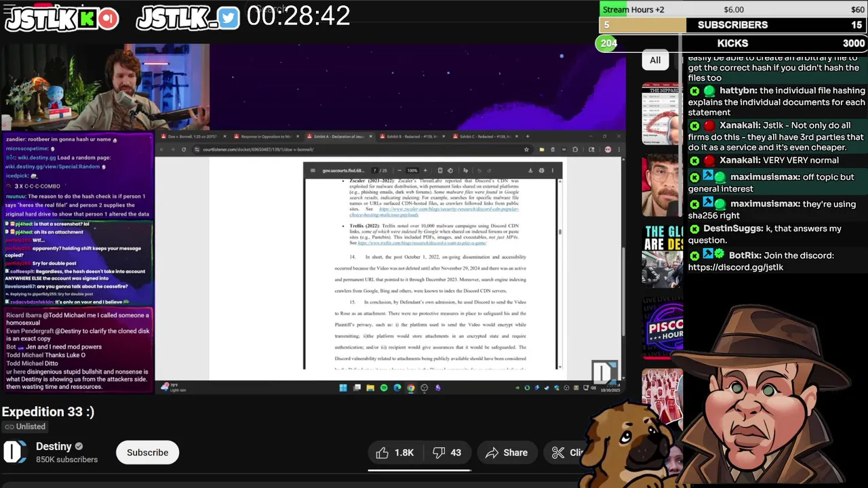This screenshot has width=868, height=488.
Task: Open The Nippard recommended video thumbnail
Action: [x=661, y=115]
